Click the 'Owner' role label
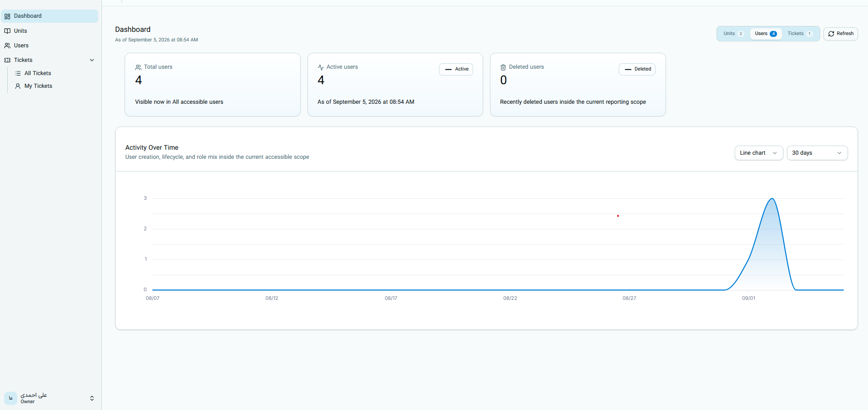 [x=27, y=402]
